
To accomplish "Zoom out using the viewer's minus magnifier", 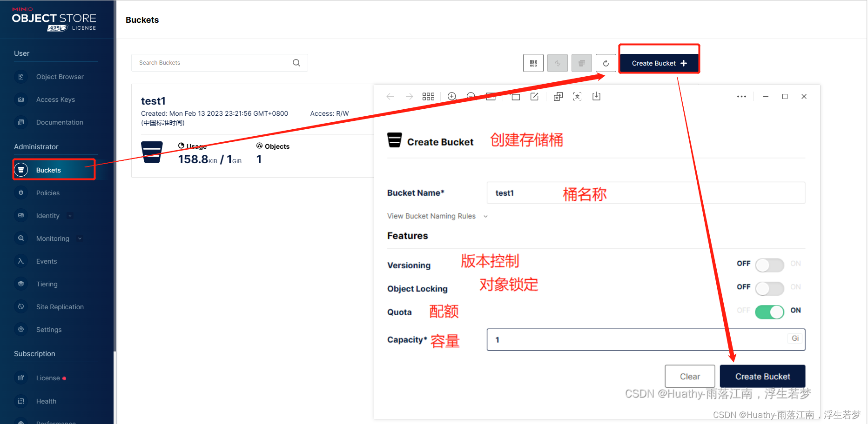I will (471, 96).
